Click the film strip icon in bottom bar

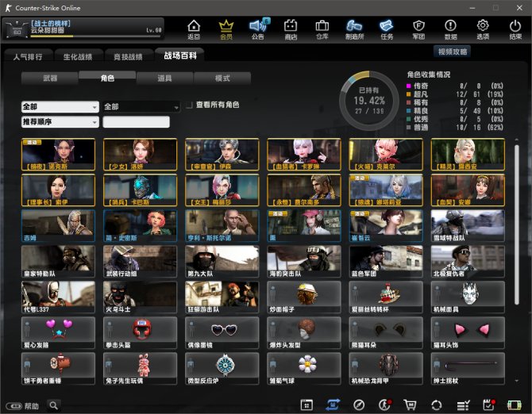514,404
